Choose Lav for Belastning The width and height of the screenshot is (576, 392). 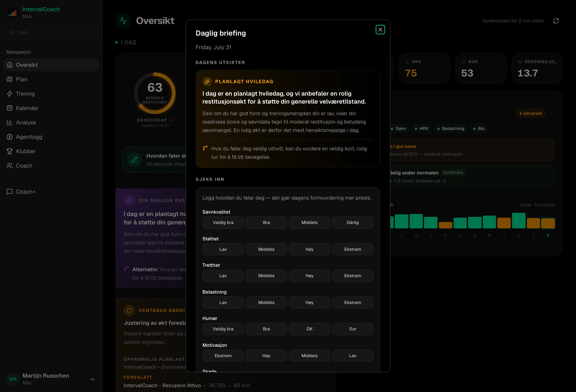(223, 303)
